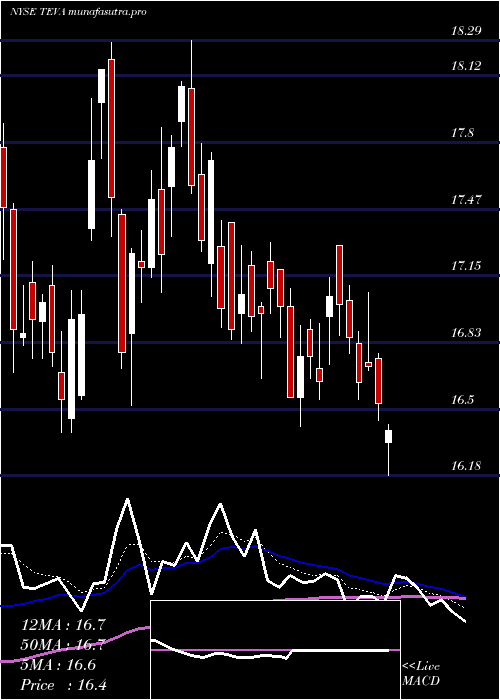Click the <<Live MACD label
This screenshot has height=700, width=500.
[421, 674]
